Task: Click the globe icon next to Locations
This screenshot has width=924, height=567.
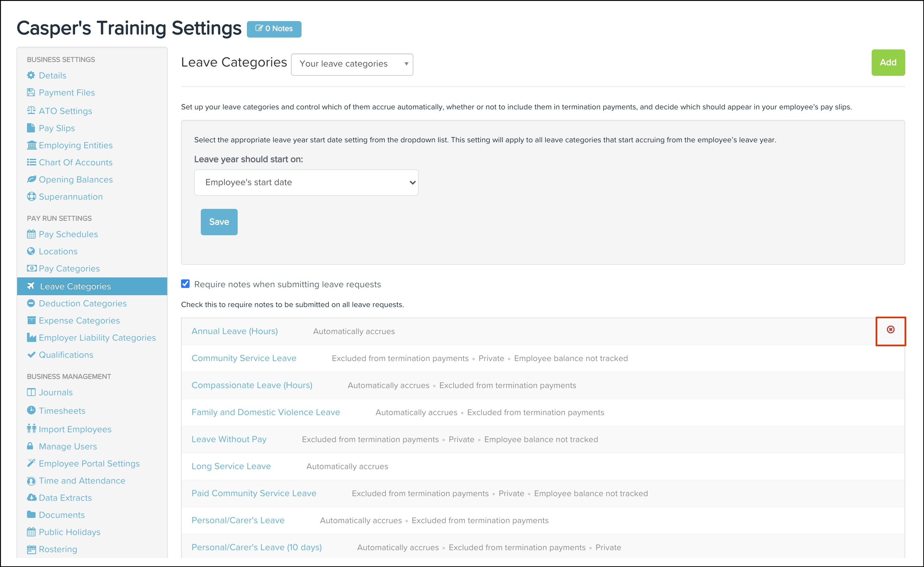Action: pos(31,251)
